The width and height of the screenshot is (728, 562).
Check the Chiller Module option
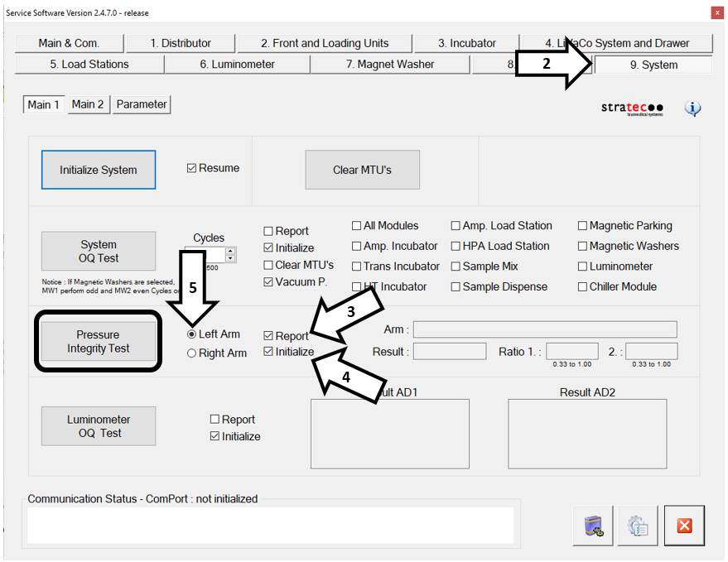pyautogui.click(x=583, y=286)
